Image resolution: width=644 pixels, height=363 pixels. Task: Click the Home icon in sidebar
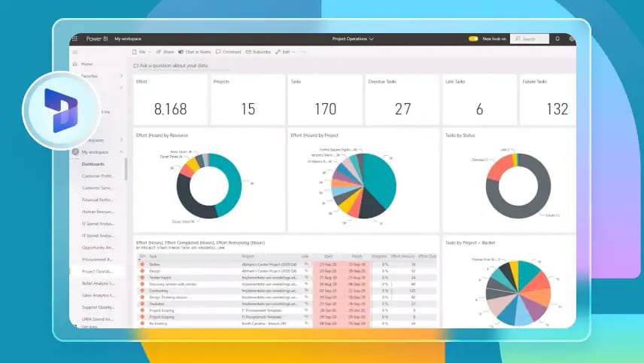coord(74,64)
